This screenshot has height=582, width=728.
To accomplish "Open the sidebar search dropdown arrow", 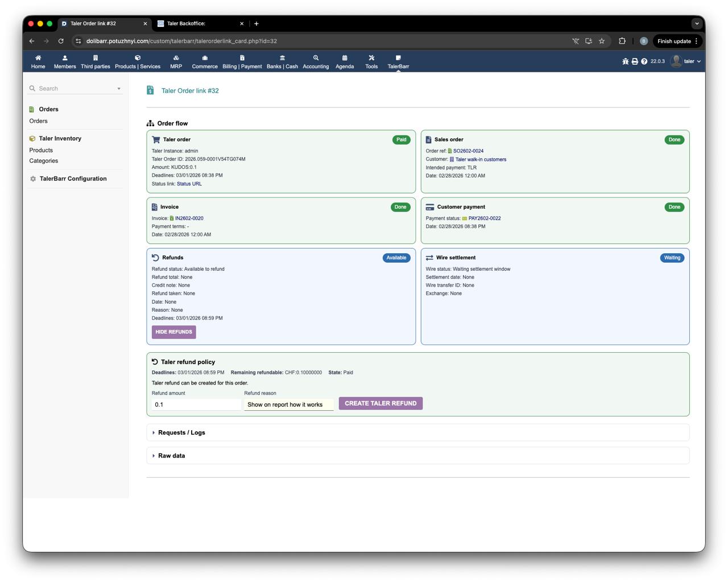I will [119, 89].
